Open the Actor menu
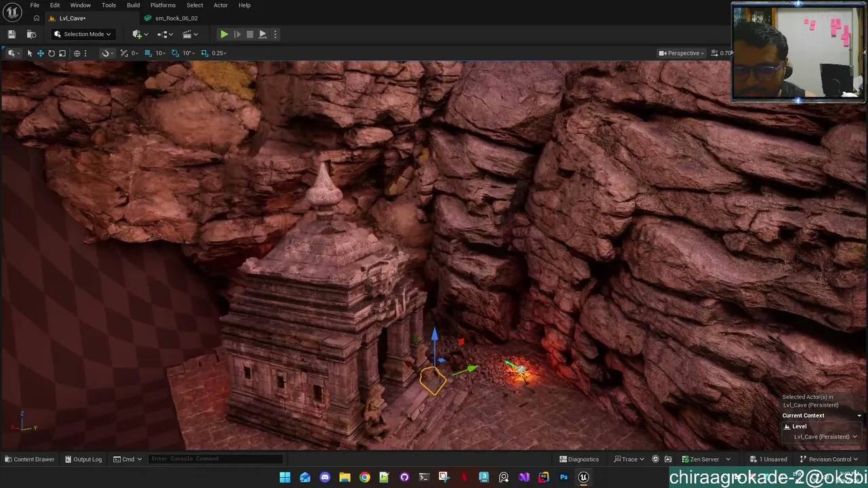868x488 pixels. (x=220, y=5)
